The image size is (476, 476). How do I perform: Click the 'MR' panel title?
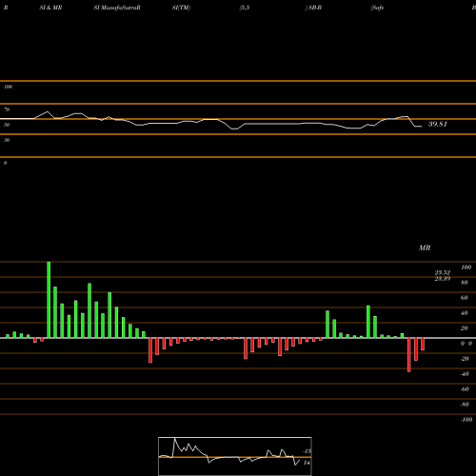tap(425, 248)
